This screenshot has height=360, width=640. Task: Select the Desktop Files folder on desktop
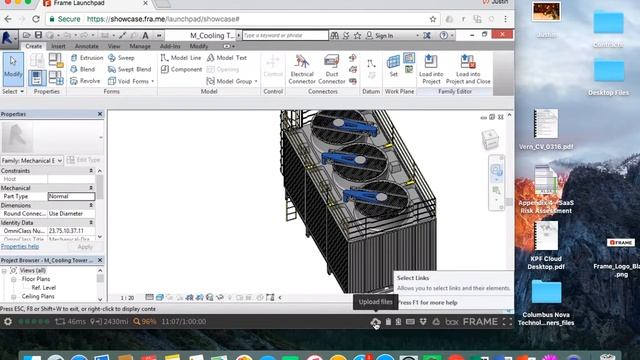(608, 78)
